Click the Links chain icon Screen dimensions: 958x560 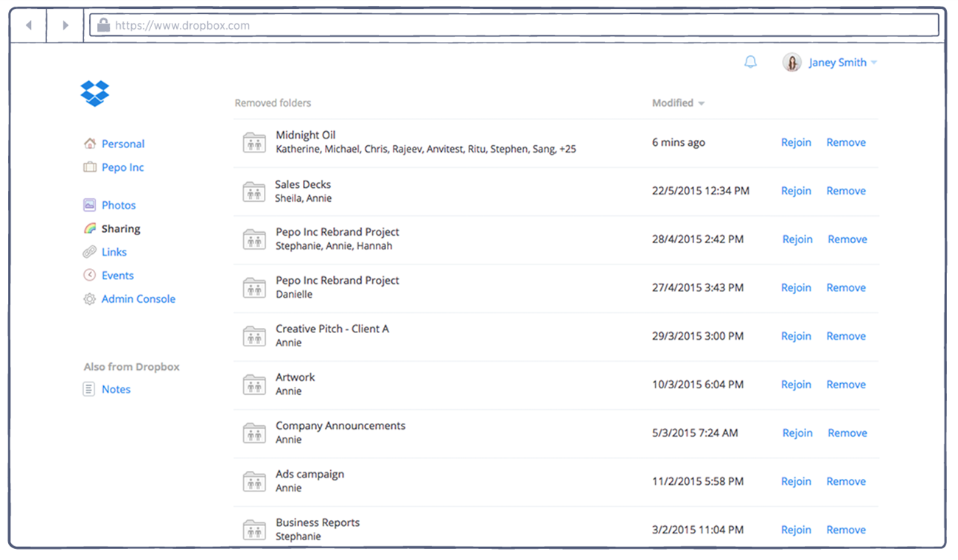click(x=89, y=252)
